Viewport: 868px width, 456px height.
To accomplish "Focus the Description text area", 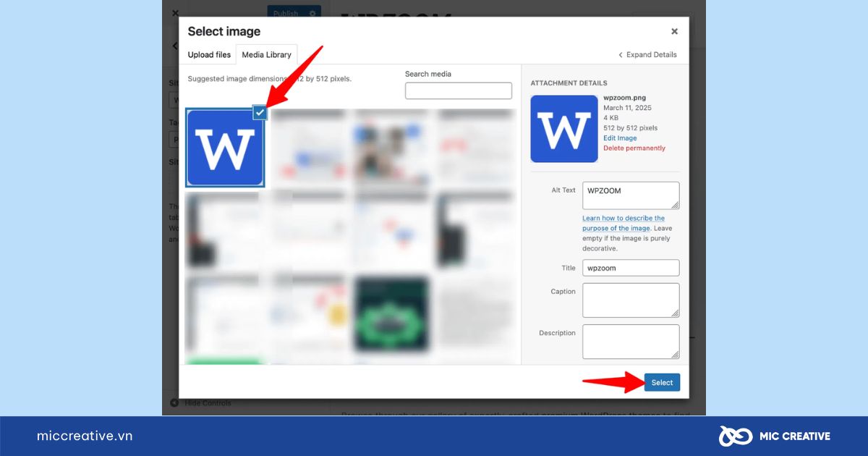I will tap(631, 342).
